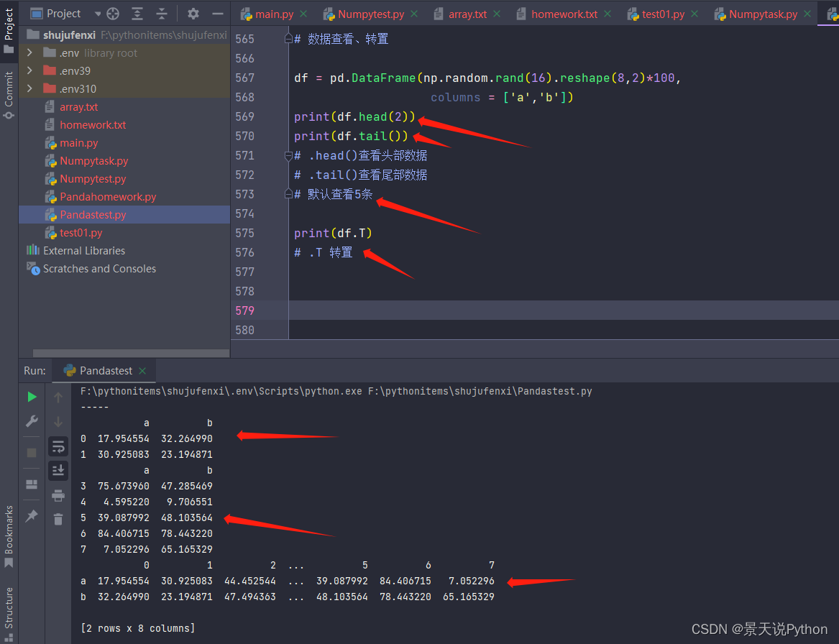Viewport: 839px width, 644px height.
Task: Click the Stop square icon in Run panel
Action: click(32, 453)
